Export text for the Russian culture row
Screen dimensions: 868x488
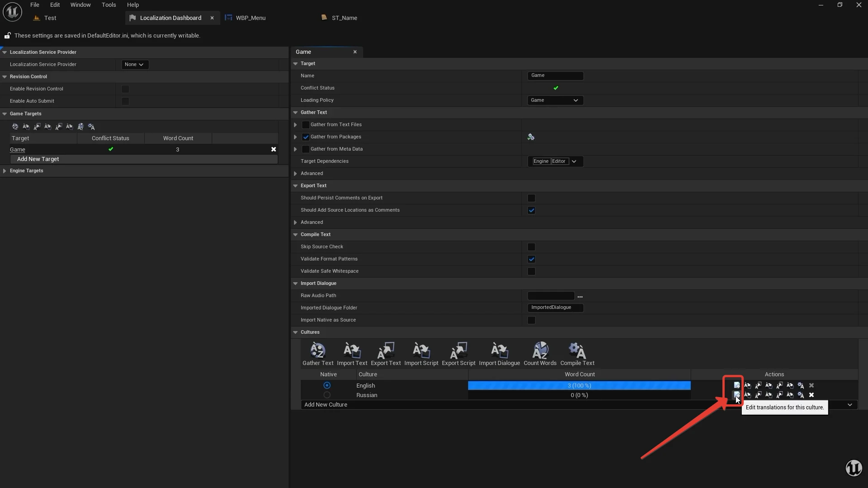click(x=758, y=395)
